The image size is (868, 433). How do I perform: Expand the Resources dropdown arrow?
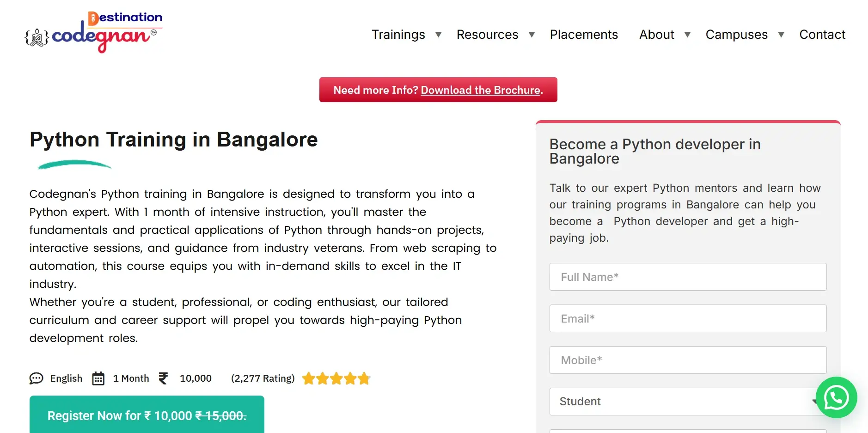532,35
